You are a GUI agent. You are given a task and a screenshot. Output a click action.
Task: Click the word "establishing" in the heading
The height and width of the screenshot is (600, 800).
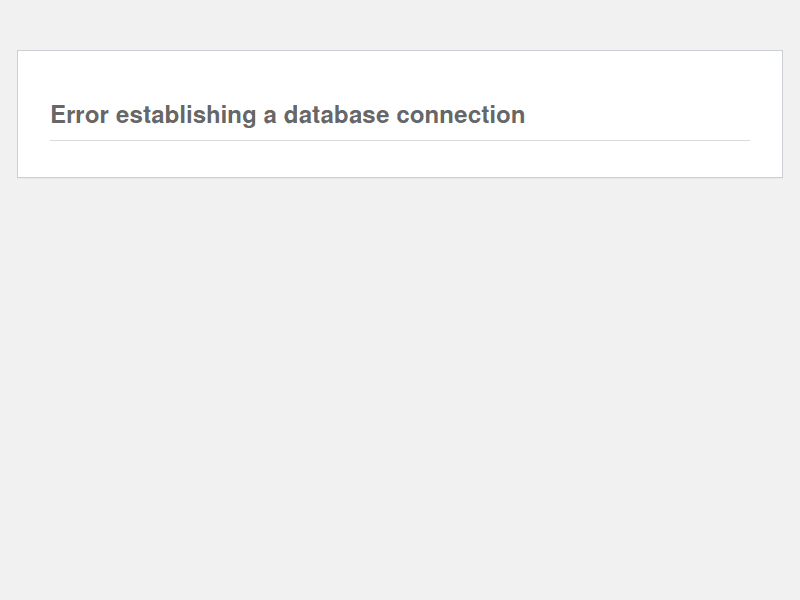click(186, 115)
